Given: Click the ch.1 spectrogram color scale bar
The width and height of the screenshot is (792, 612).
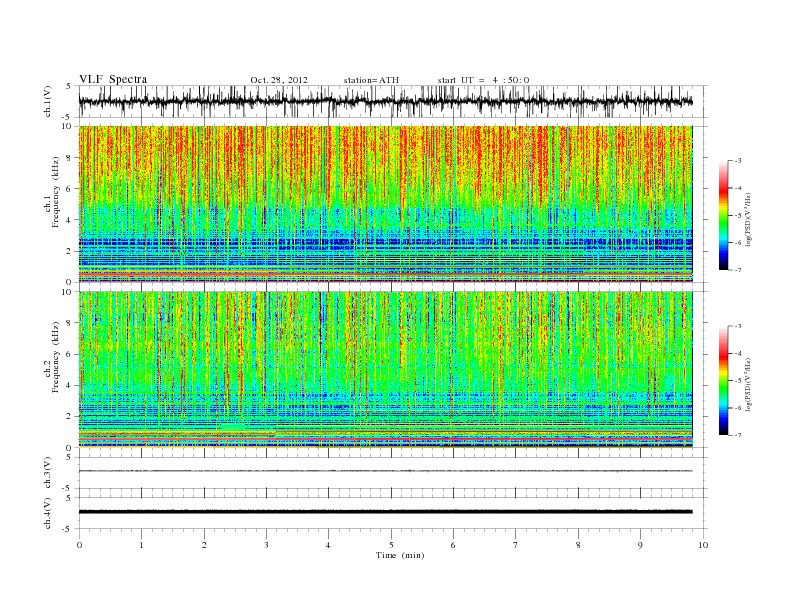Looking at the screenshot, I should point(723,215).
